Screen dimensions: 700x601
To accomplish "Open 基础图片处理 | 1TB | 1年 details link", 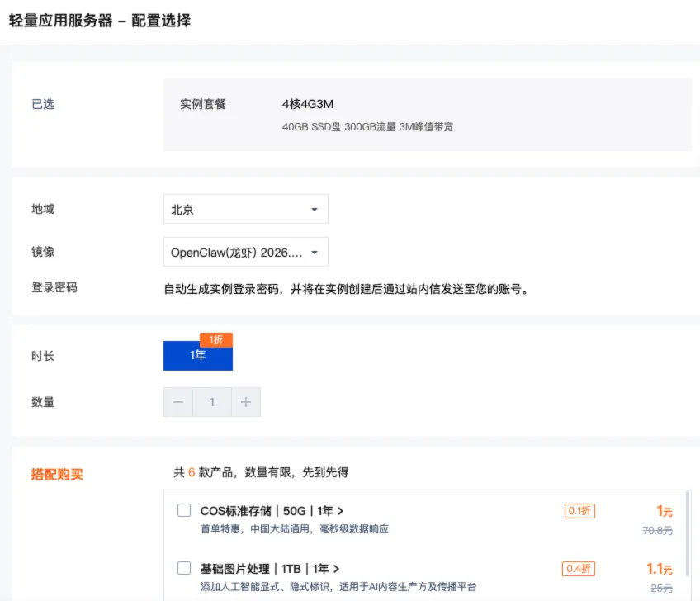I will coord(270,569).
